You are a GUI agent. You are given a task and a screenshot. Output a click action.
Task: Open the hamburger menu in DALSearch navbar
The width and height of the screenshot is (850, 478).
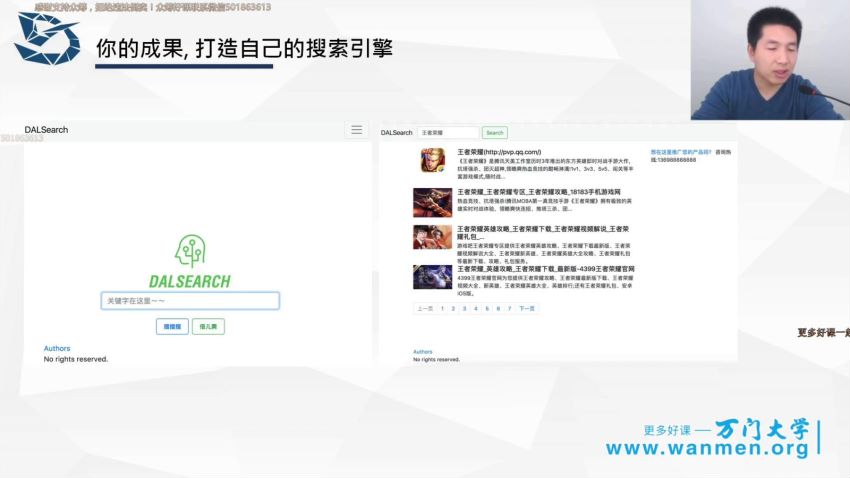click(x=355, y=130)
